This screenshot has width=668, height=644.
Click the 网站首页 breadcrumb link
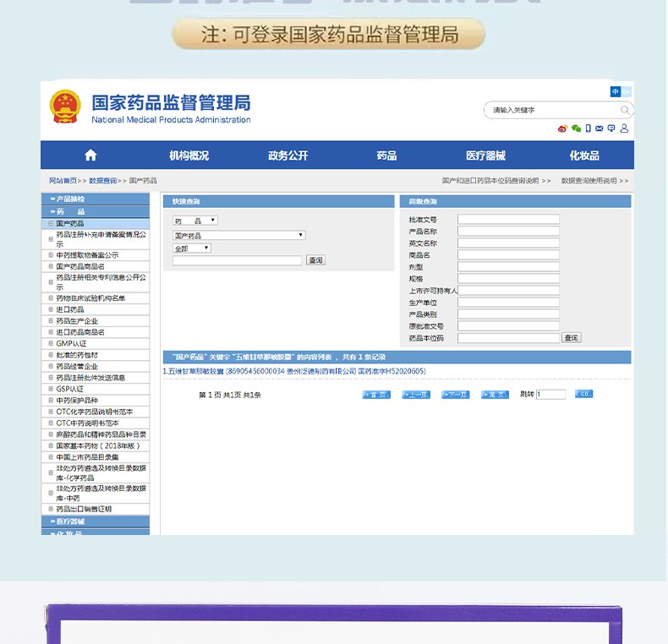(63, 181)
